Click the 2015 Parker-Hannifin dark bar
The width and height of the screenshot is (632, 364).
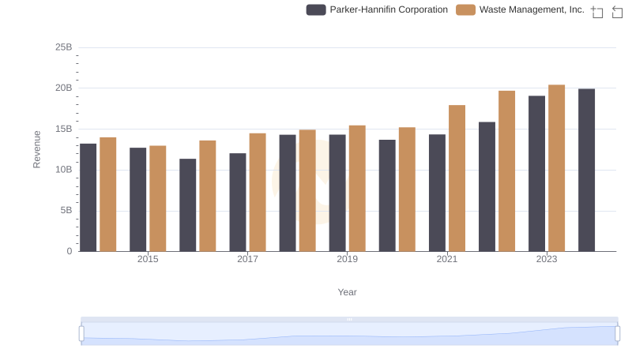pyautogui.click(x=137, y=200)
